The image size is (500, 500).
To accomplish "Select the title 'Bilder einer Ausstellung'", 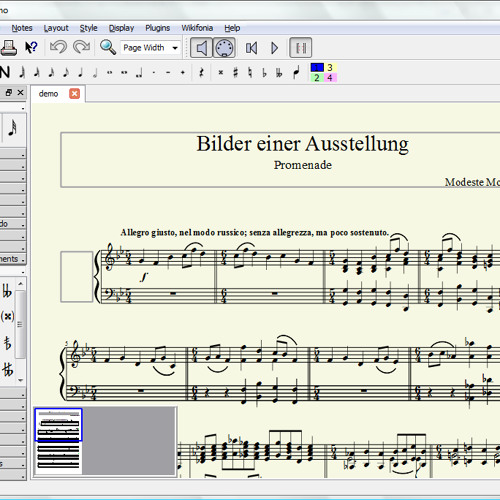I will [302, 144].
